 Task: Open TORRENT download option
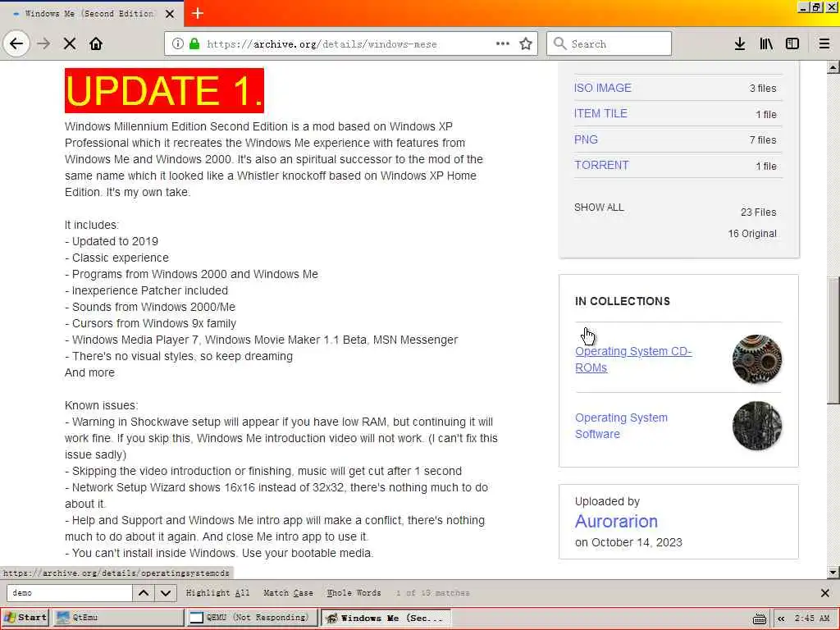coord(601,166)
